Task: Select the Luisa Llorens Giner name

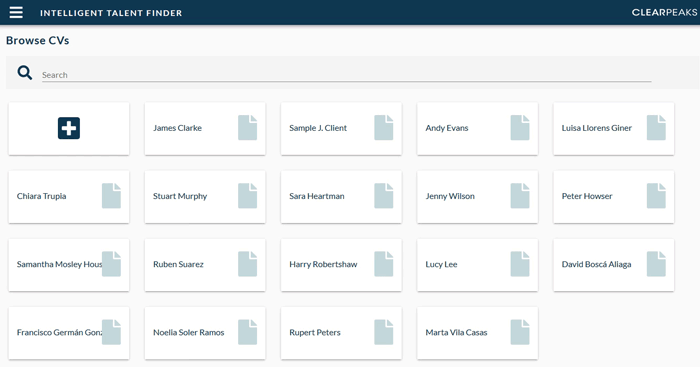Action: pyautogui.click(x=596, y=128)
